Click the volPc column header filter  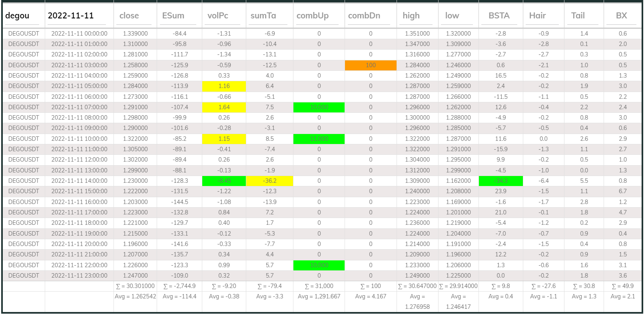223,16
